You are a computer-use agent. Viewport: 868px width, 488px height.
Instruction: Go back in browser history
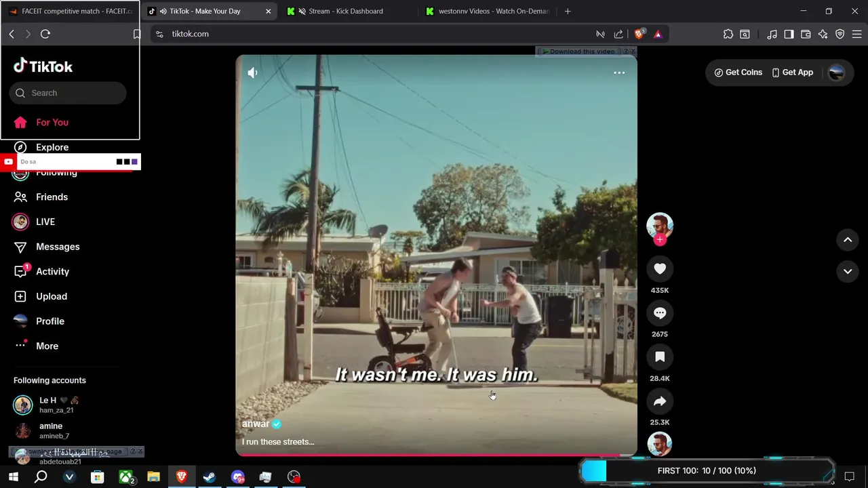click(x=12, y=34)
